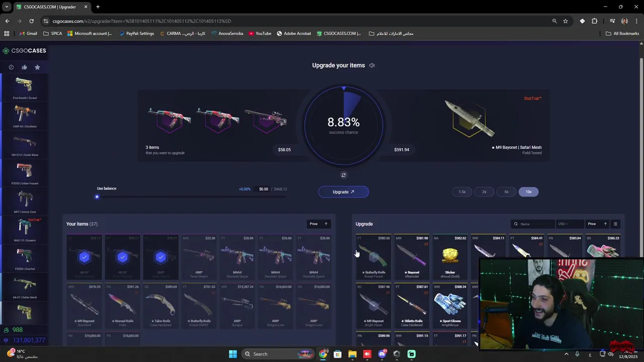Image resolution: width=644 pixels, height=362 pixels.
Task: Open XM1014 | Oxide Blaze live drop
Action: (24, 145)
